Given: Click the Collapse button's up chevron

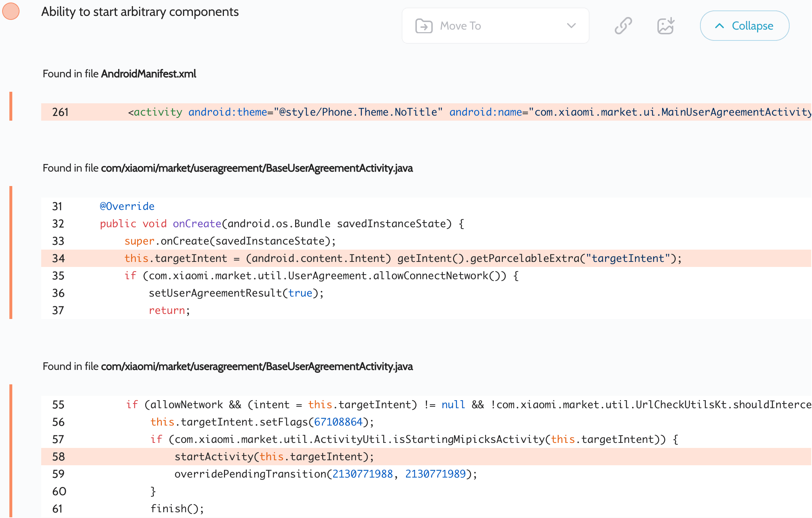Looking at the screenshot, I should click(x=719, y=26).
